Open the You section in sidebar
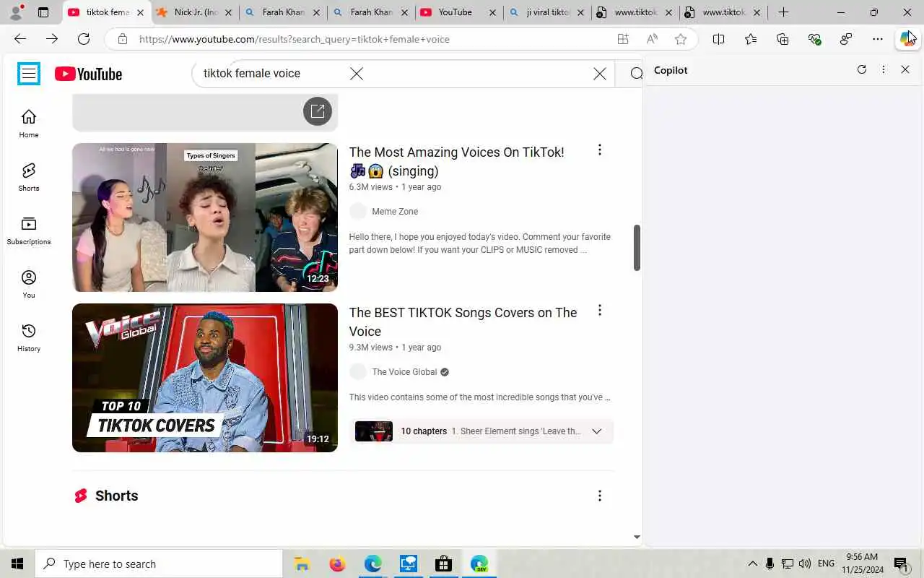Screen dimensions: 924x578 pyautogui.click(x=29, y=284)
